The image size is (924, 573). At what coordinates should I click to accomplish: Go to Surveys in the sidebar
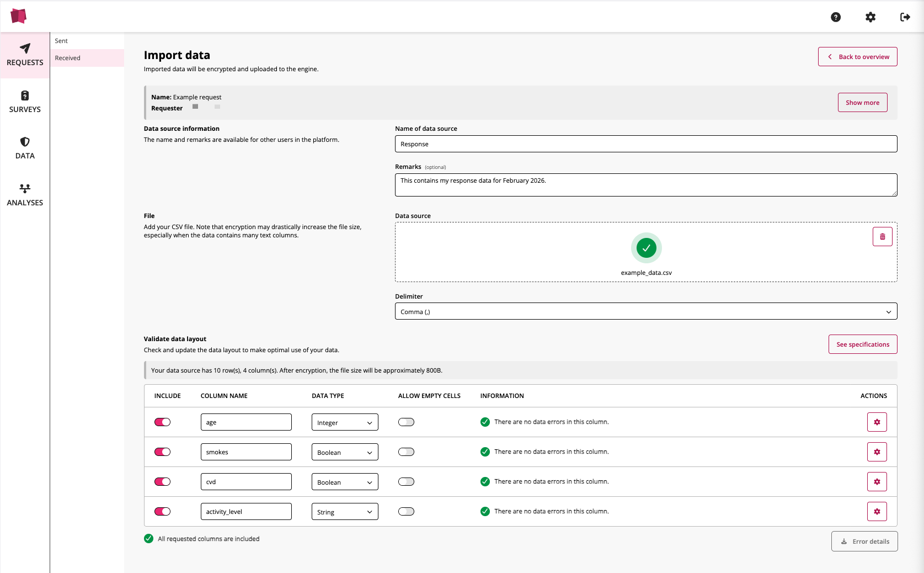pos(25,102)
